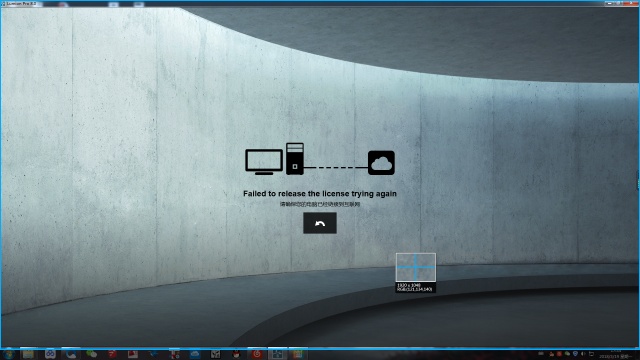Click the Chinese hint text under the error
Screen dimensions: 640x360
point(320,204)
